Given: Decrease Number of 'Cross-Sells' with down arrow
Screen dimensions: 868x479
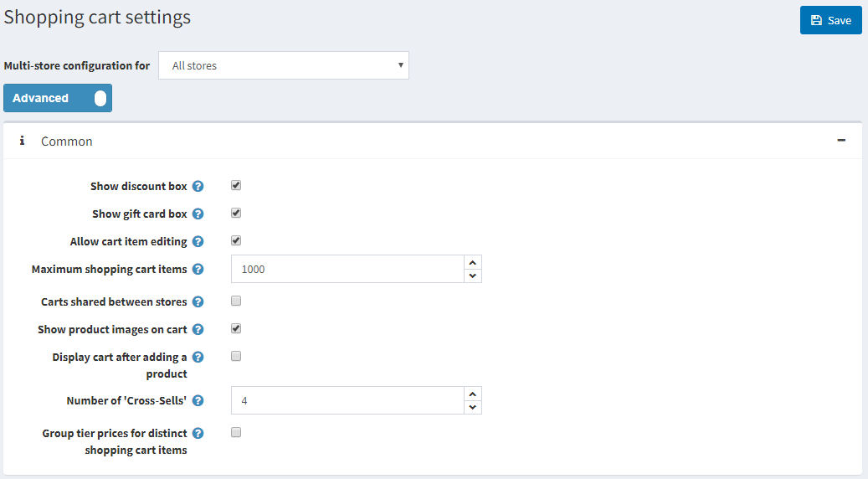Looking at the screenshot, I should [473, 407].
